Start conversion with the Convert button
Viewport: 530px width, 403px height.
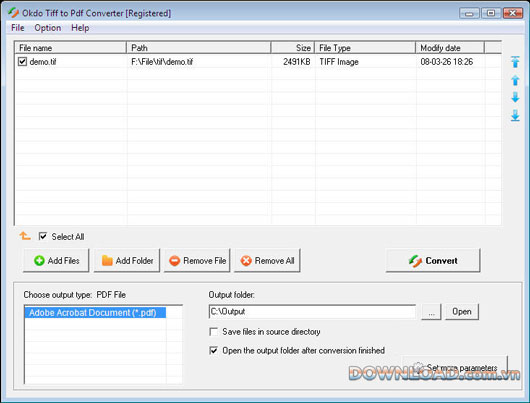[x=433, y=260]
